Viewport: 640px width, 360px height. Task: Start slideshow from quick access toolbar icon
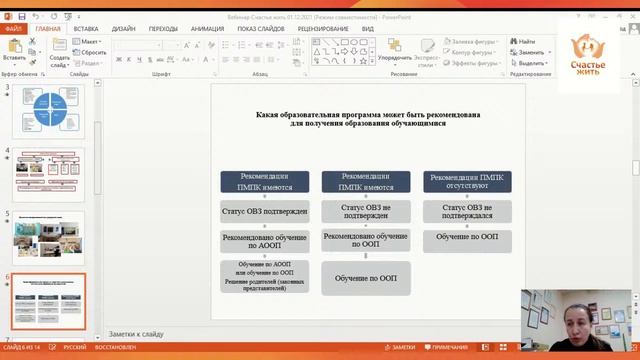click(68, 17)
